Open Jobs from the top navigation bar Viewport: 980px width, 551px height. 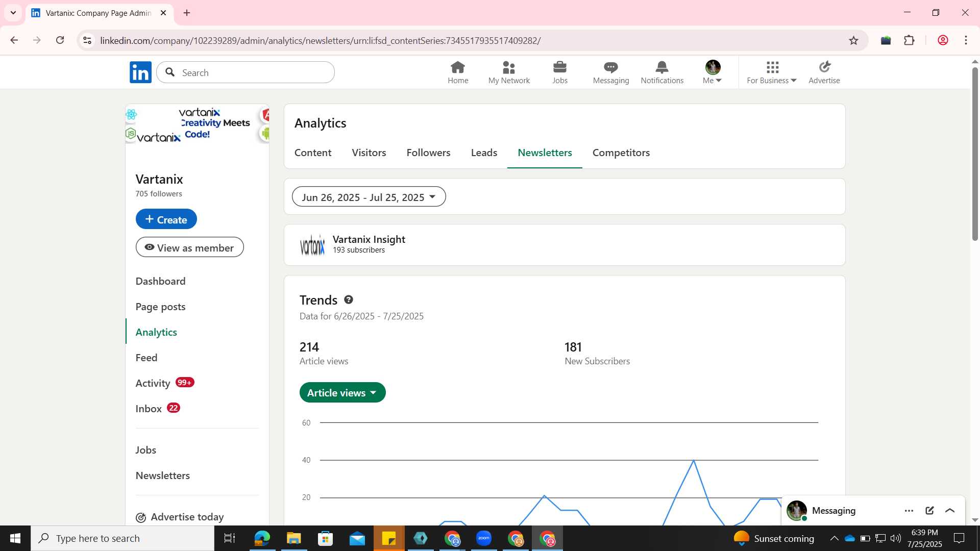pos(560,72)
